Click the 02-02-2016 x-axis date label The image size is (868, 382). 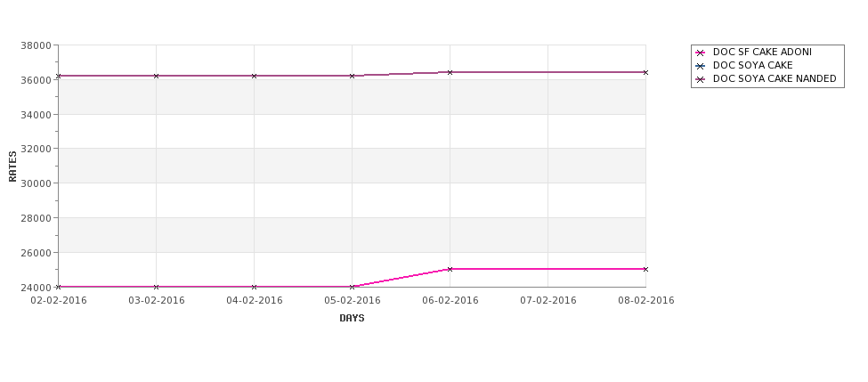click(59, 301)
